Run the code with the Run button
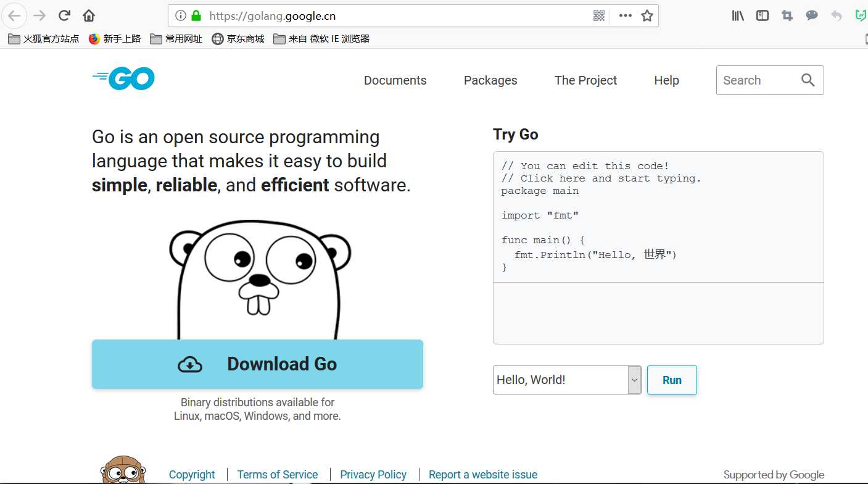Viewport: 868px width, 484px height. (672, 380)
